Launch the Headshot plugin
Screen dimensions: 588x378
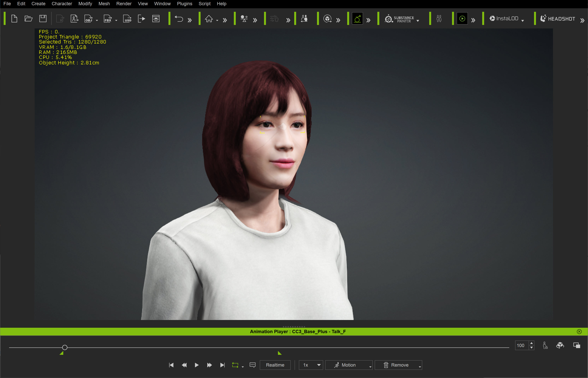[x=558, y=19]
